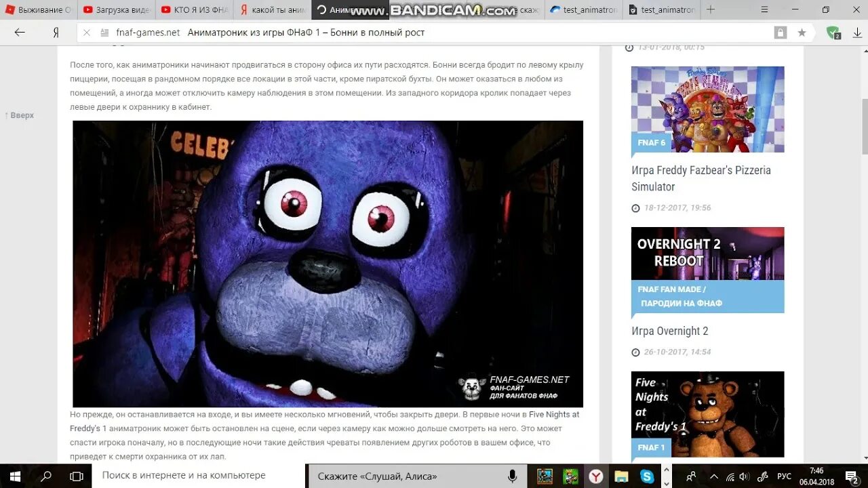868x488 pixels.
Task: Click the 'FNAF FAN MADE / ПАРОДИИ НА ФНАФ' tag
Action: (x=707, y=296)
